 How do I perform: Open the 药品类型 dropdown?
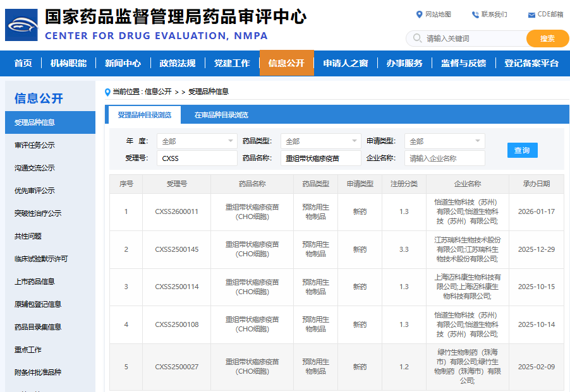point(320,141)
